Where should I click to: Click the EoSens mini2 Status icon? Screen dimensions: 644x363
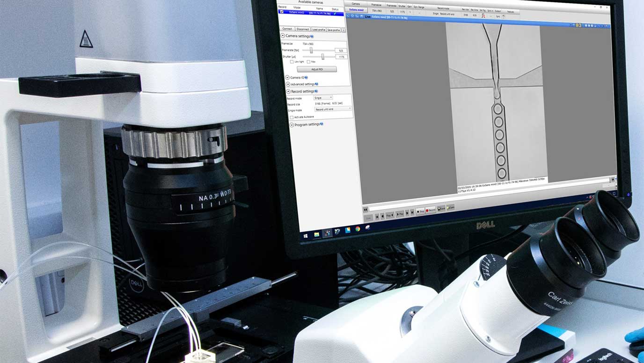[x=335, y=14]
